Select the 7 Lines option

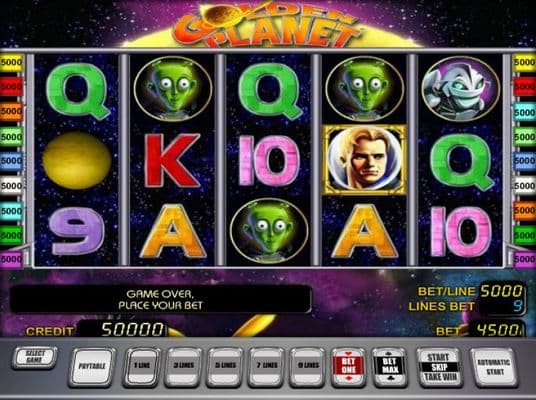pos(266,366)
